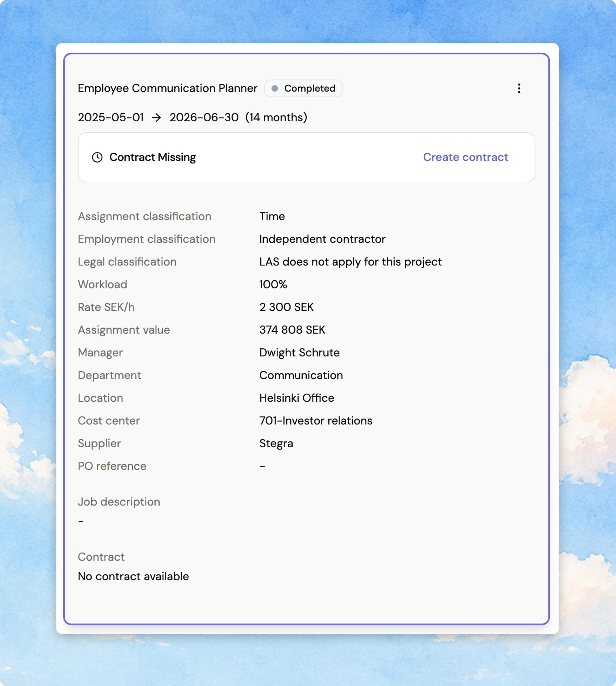
Task: Click the Assignment value label
Action: (124, 330)
